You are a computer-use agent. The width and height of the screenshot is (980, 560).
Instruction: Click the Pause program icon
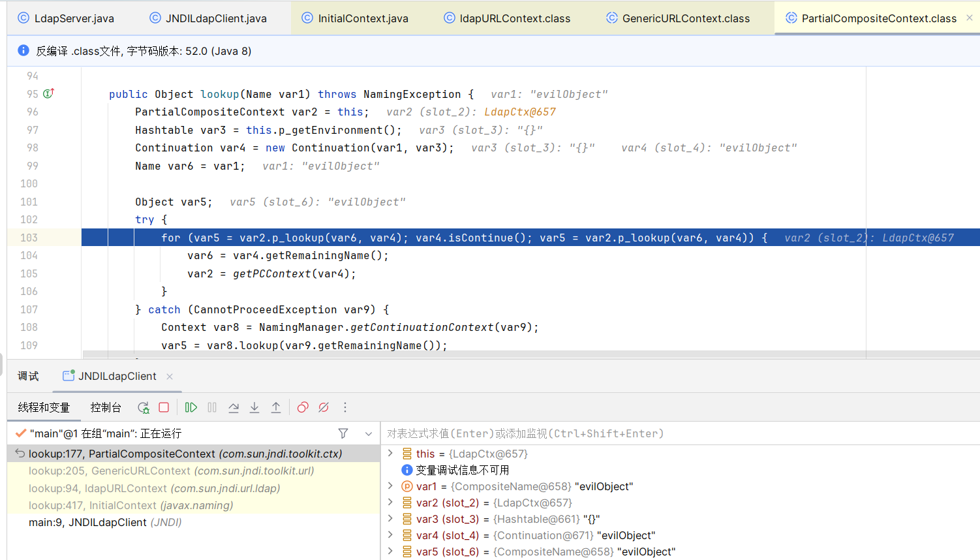coord(212,407)
